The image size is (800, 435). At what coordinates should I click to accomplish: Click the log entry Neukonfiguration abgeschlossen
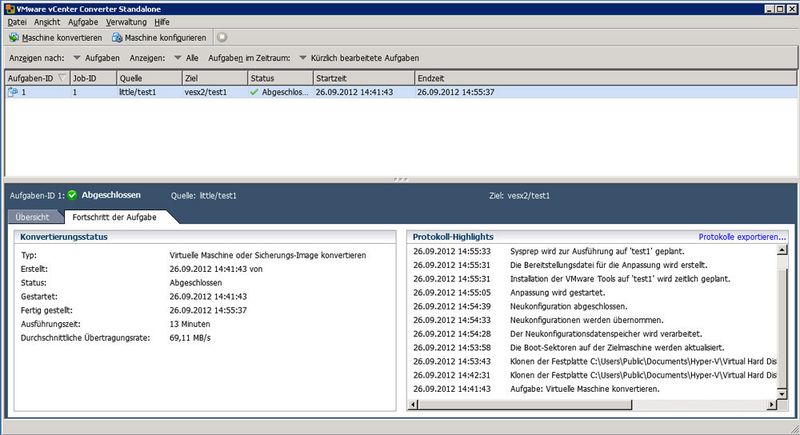click(569, 306)
